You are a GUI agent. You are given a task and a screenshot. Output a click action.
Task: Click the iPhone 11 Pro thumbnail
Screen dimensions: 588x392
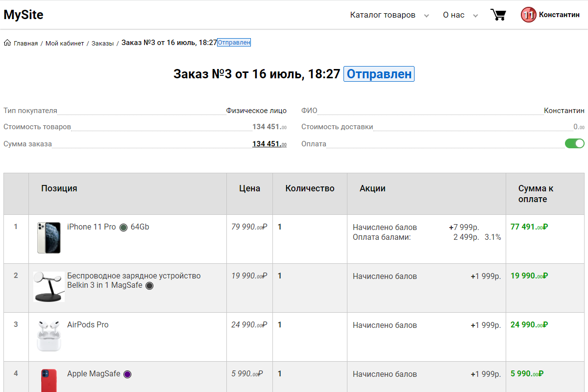(49, 237)
